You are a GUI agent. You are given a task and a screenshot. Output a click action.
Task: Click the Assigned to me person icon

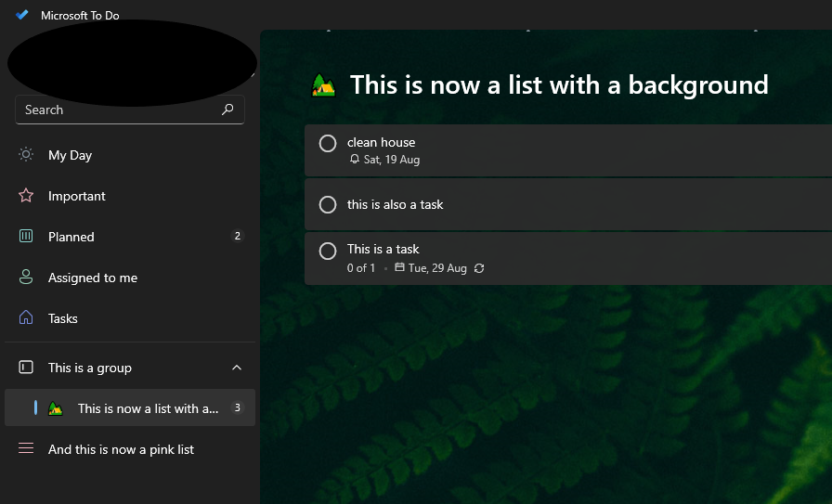point(26,277)
